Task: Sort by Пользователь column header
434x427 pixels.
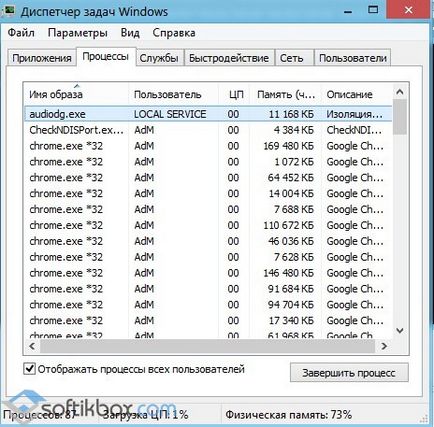Action: [173, 94]
